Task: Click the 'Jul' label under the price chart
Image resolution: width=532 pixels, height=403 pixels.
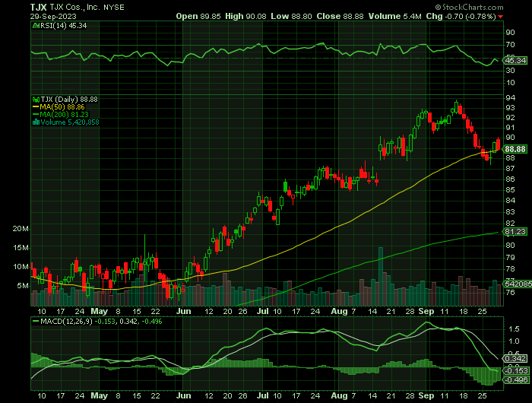Action: point(263,311)
